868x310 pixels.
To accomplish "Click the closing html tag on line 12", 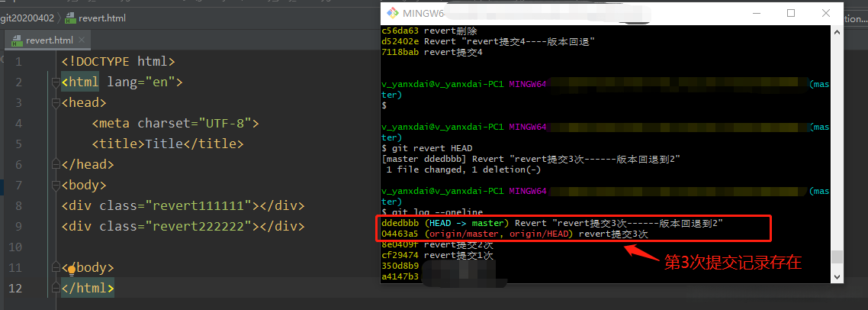I will coord(88,289).
